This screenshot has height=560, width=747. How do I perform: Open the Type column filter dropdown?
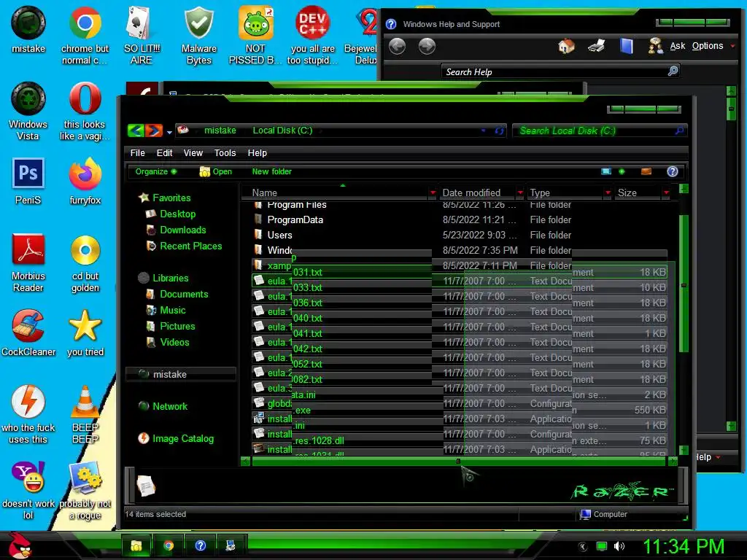(x=608, y=192)
